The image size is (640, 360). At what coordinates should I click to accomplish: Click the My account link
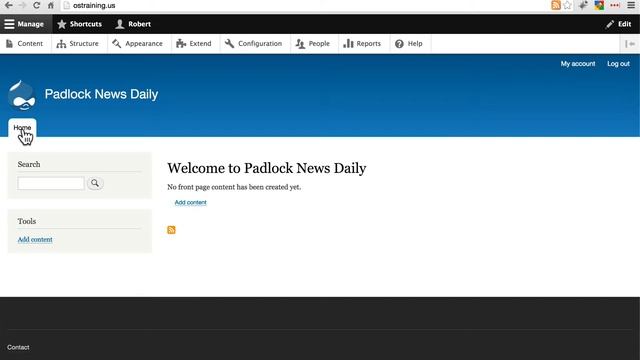[578, 64]
